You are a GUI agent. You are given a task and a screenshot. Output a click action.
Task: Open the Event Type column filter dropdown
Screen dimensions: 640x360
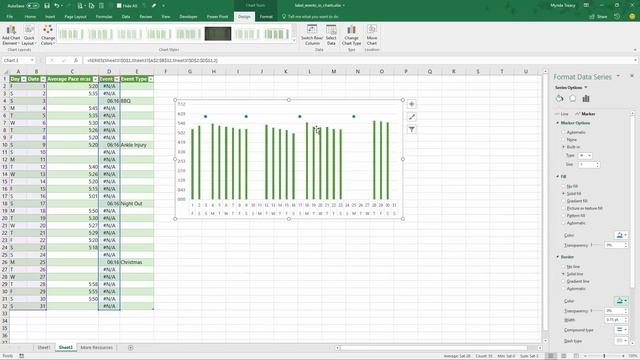[x=151, y=79]
